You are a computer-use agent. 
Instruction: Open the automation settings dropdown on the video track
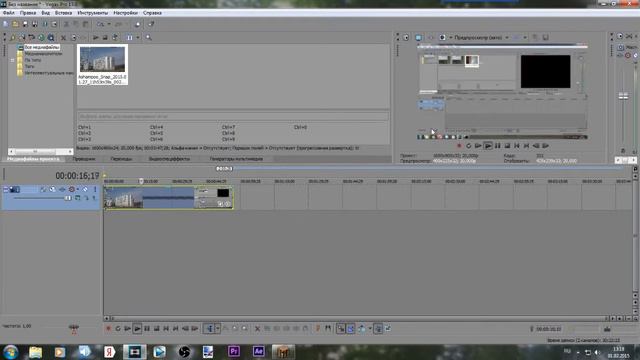tap(78, 189)
